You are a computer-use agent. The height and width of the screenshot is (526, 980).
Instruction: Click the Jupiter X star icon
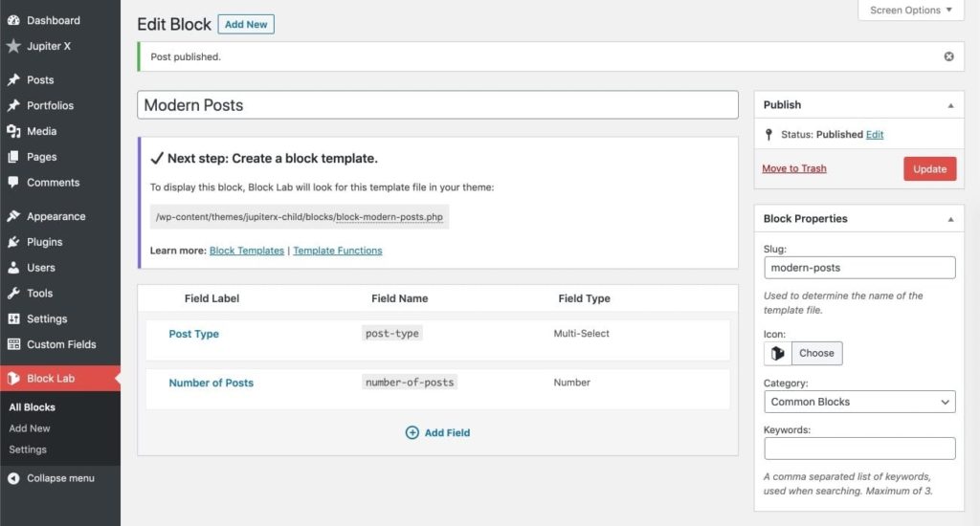tap(13, 46)
